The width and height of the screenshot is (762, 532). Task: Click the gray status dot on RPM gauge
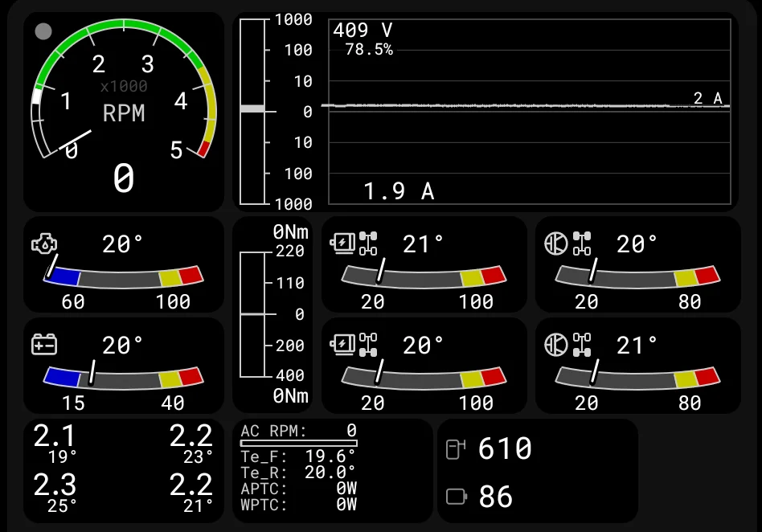point(43,31)
